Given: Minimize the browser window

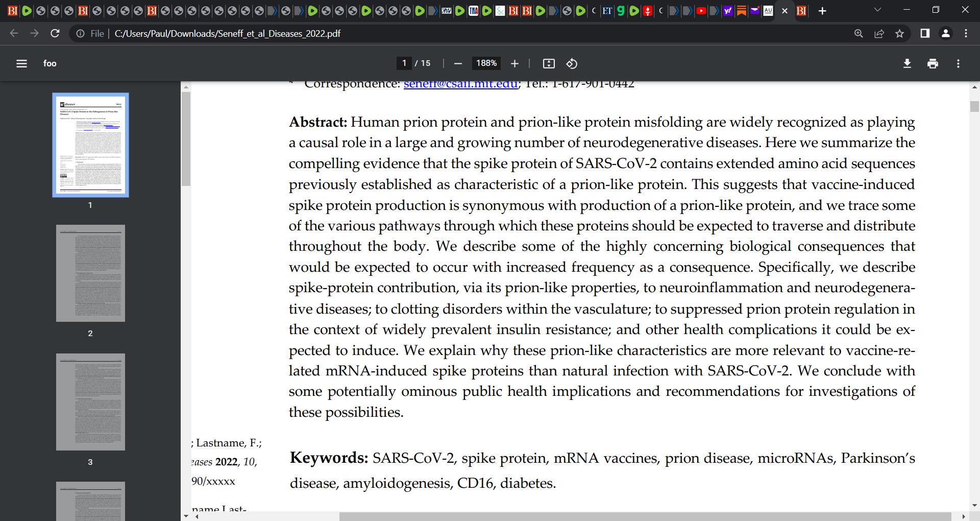Looking at the screenshot, I should pos(906,10).
